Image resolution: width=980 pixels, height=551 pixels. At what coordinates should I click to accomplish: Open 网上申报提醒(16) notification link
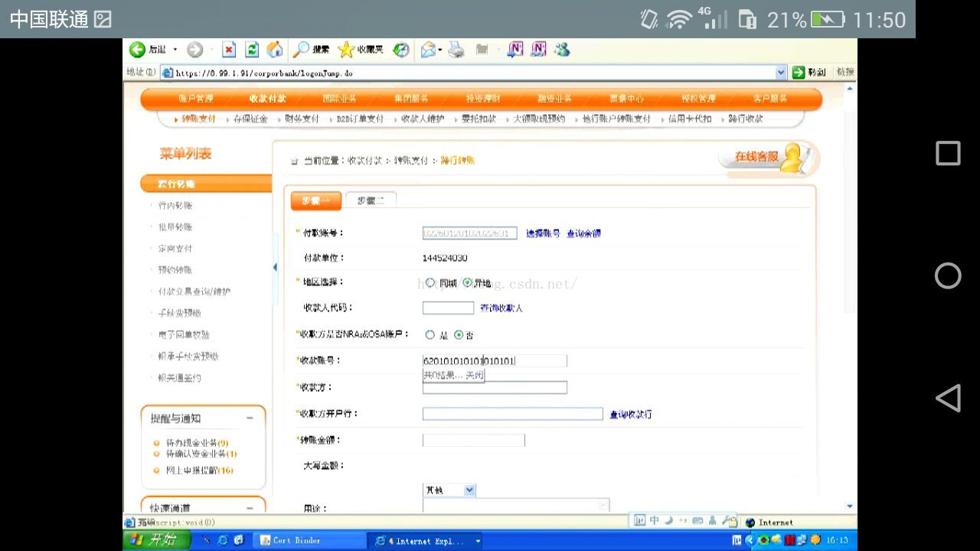tap(199, 471)
